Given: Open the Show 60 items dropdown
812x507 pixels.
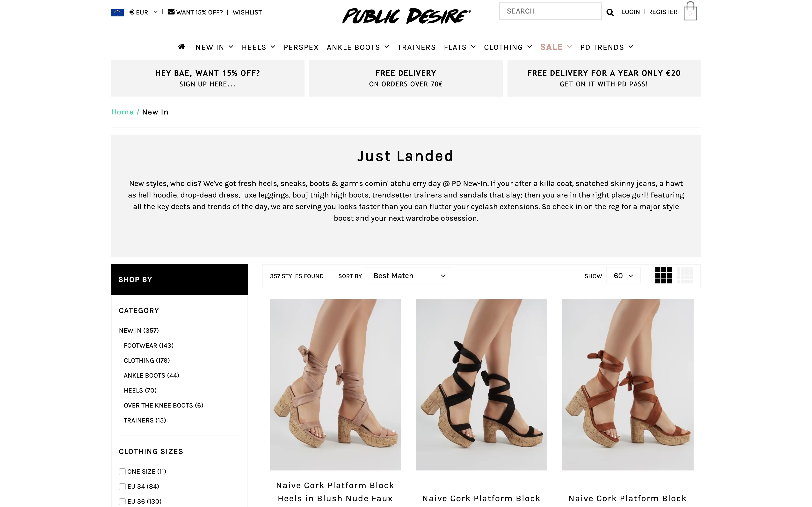Looking at the screenshot, I should tap(623, 276).
